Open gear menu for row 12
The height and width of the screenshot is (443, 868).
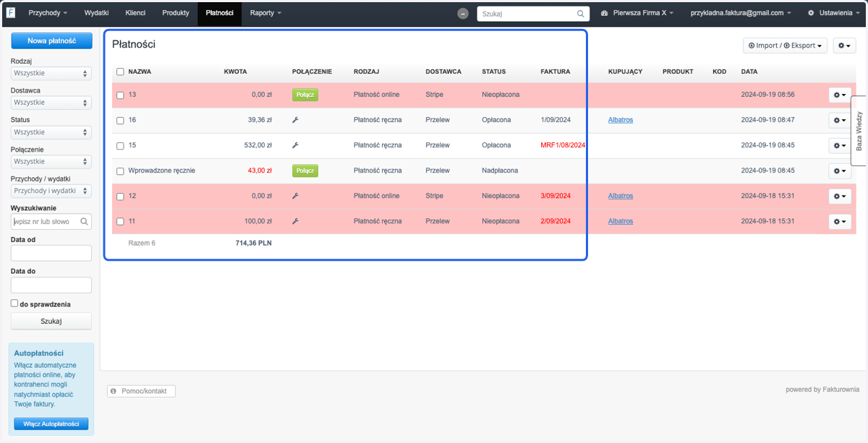click(x=839, y=196)
